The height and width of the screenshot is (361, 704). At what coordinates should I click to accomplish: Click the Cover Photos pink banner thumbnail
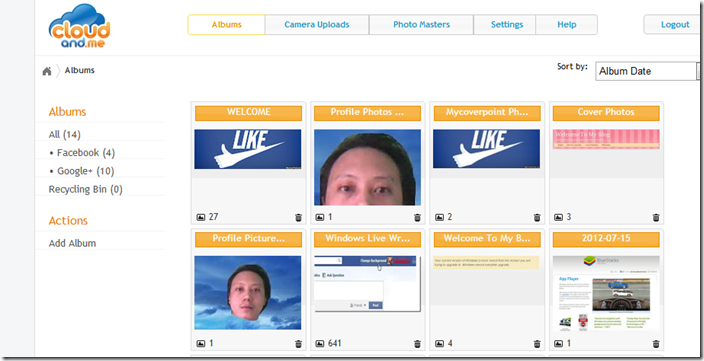pos(606,140)
